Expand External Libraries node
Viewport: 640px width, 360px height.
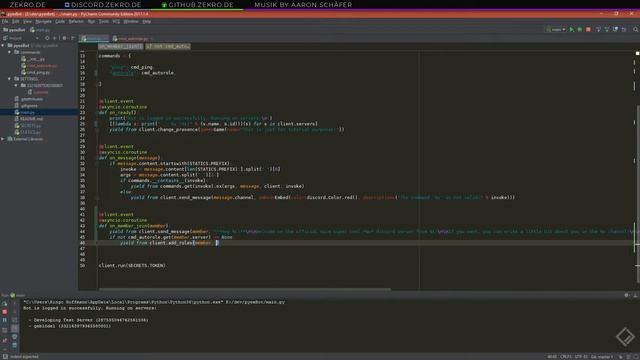pyautogui.click(x=3, y=139)
